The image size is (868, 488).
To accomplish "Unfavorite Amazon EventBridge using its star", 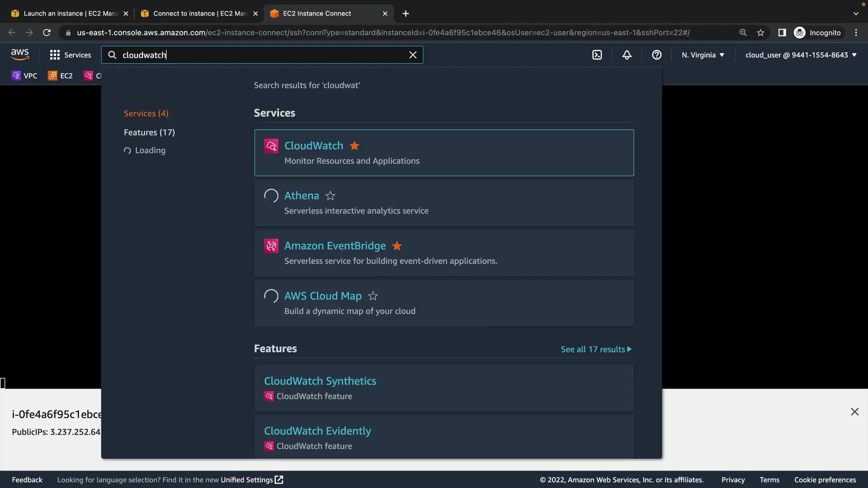I will click(x=397, y=246).
